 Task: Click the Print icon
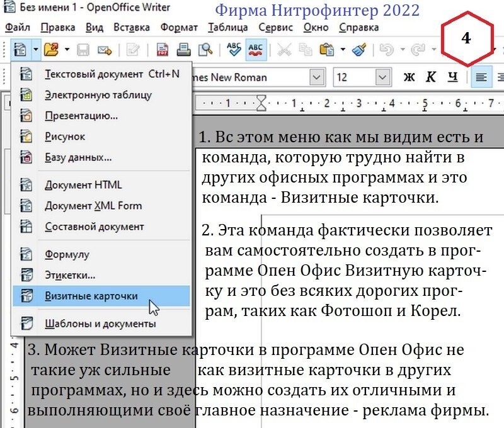(x=183, y=50)
